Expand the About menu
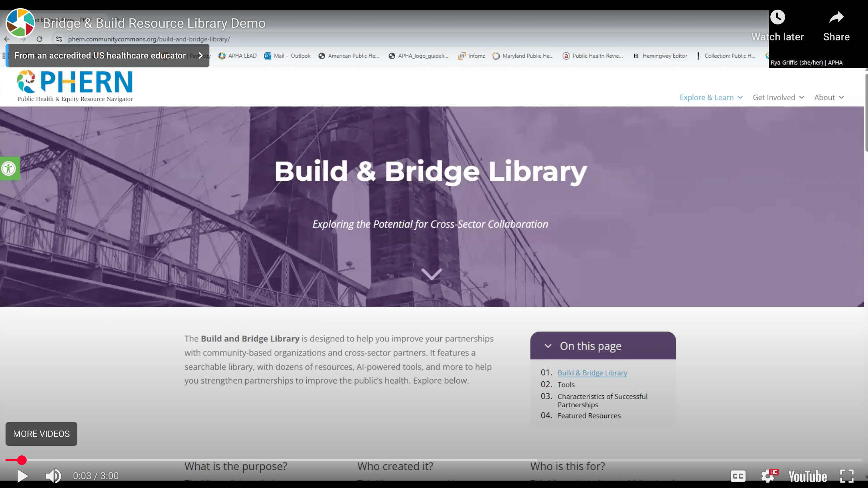The image size is (868, 488). pos(829,97)
